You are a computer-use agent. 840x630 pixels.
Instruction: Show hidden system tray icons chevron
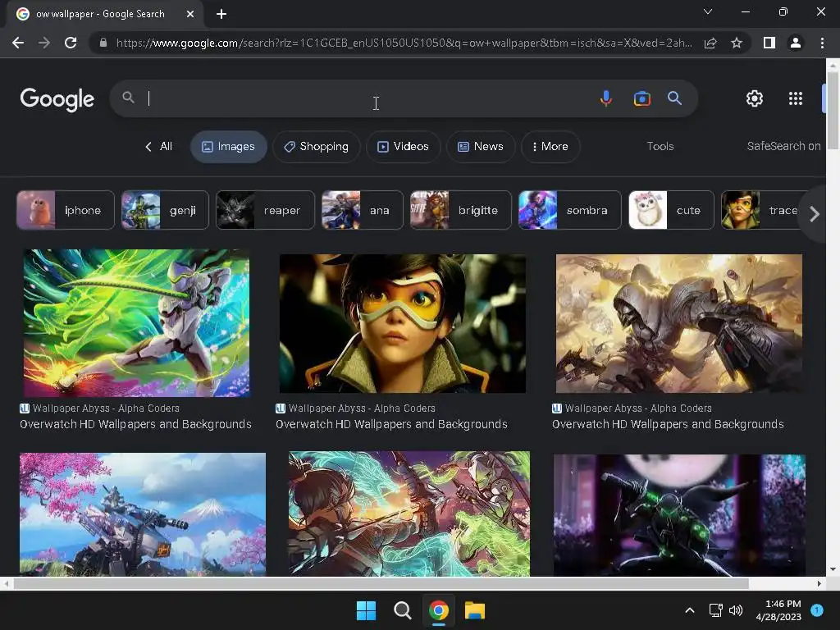(690, 610)
